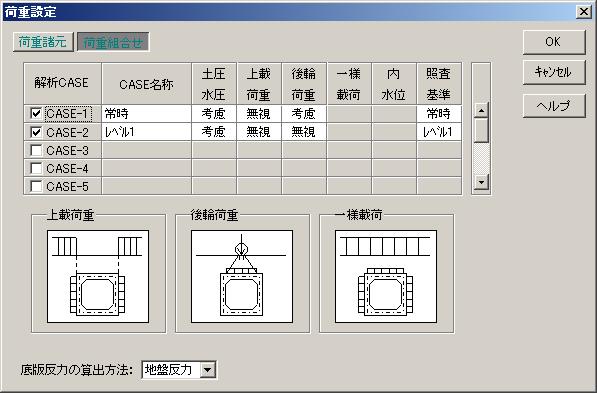Screen dimensions: 597x393
Task: Click the table scrollbar up arrow
Action: click(x=481, y=110)
